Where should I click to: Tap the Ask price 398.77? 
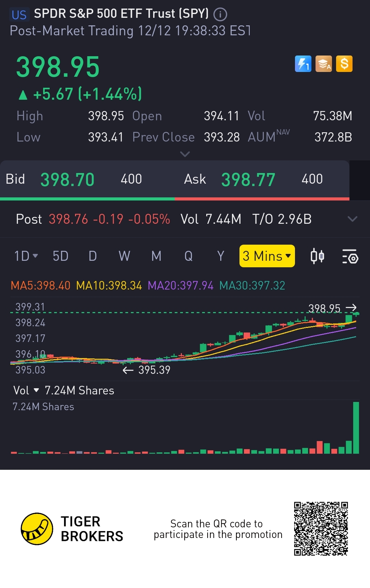[x=248, y=180]
